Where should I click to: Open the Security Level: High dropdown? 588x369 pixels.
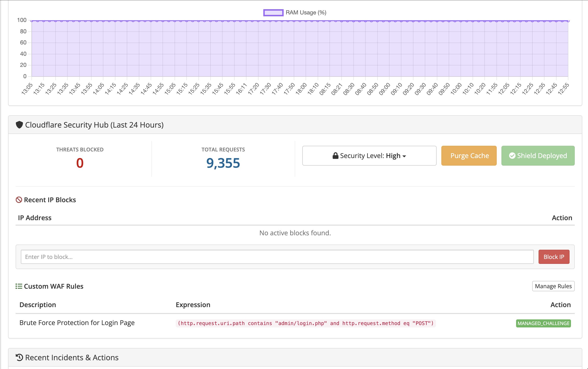point(369,156)
